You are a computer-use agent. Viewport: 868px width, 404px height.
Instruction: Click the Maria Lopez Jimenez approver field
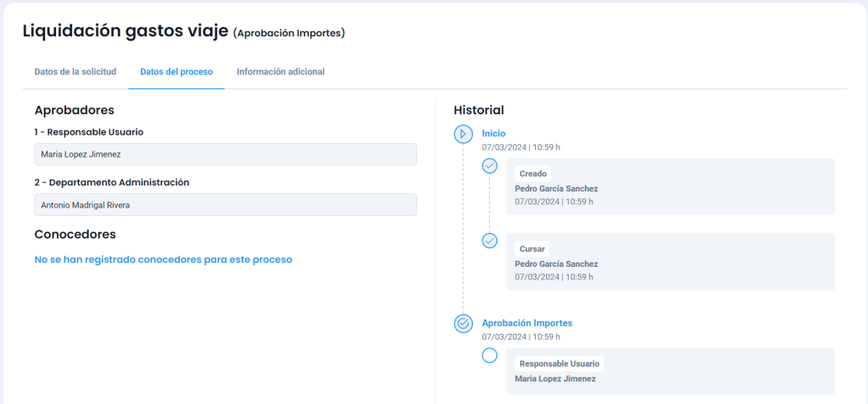coord(225,154)
